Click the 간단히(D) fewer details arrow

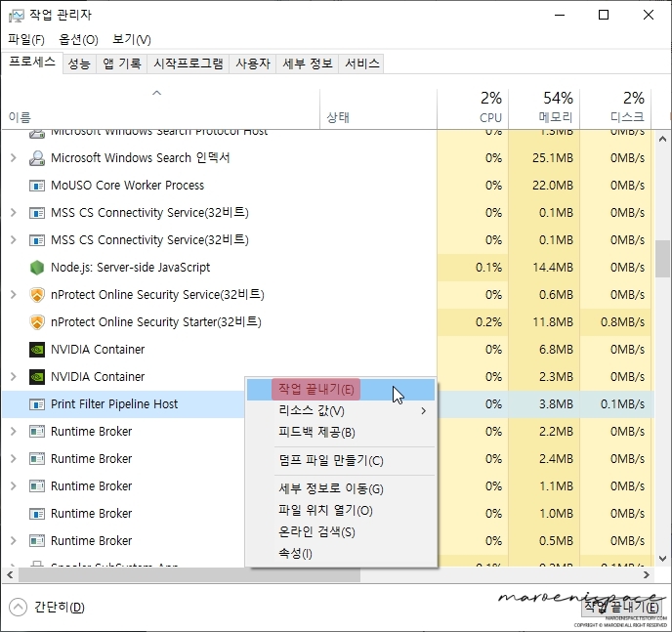tap(18, 607)
